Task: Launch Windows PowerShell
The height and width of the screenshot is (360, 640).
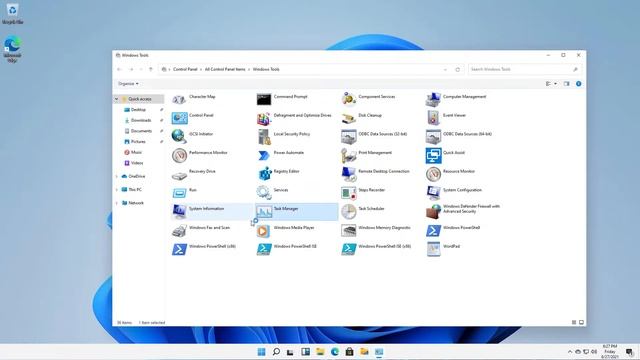Action: (453, 230)
